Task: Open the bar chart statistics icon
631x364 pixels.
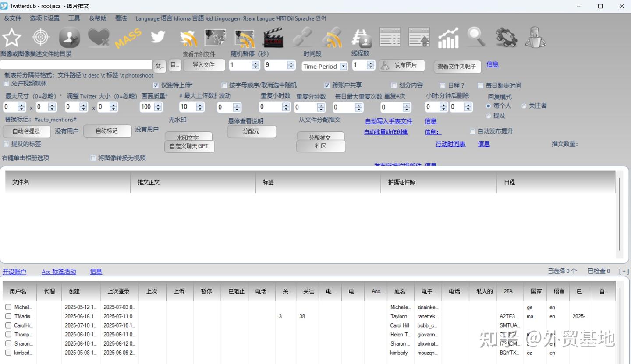Action: click(448, 38)
